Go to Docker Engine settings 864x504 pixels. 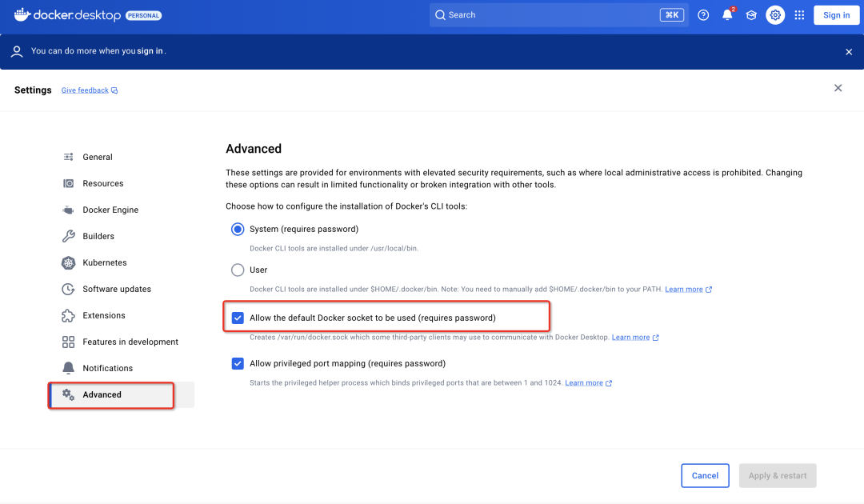(122, 210)
